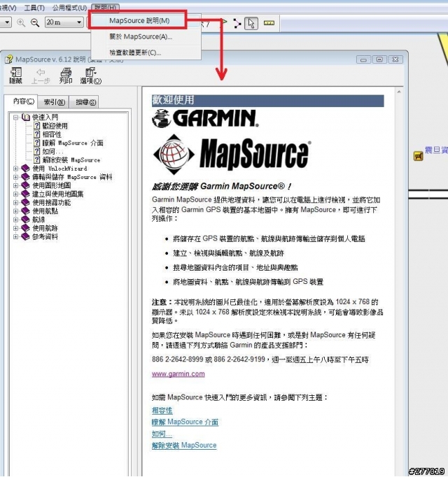Choose 檢查軟體更新(C)... menu entry
This screenshot has width=448, height=477.
135,52
